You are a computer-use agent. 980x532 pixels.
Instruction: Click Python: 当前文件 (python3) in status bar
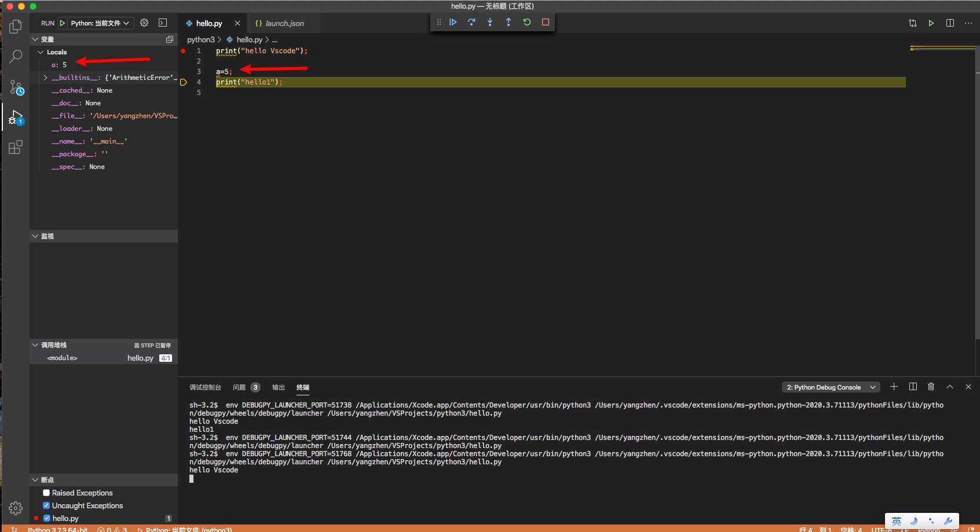point(185,529)
